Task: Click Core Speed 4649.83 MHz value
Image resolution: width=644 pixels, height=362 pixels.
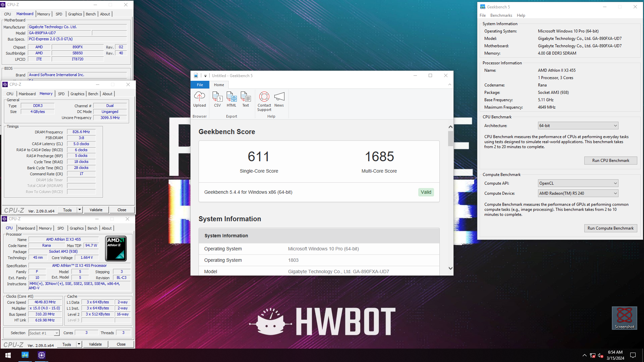Action: [45, 302]
